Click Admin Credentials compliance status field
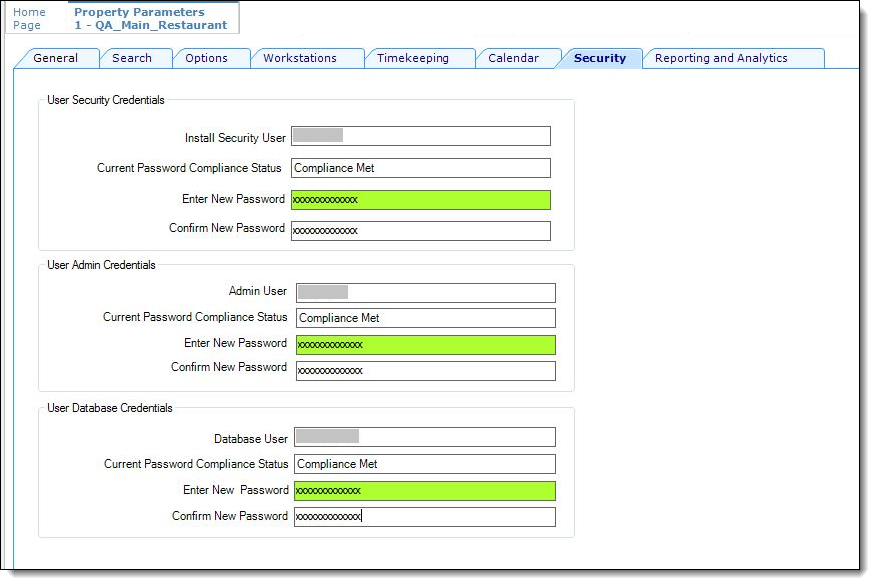 (x=426, y=318)
